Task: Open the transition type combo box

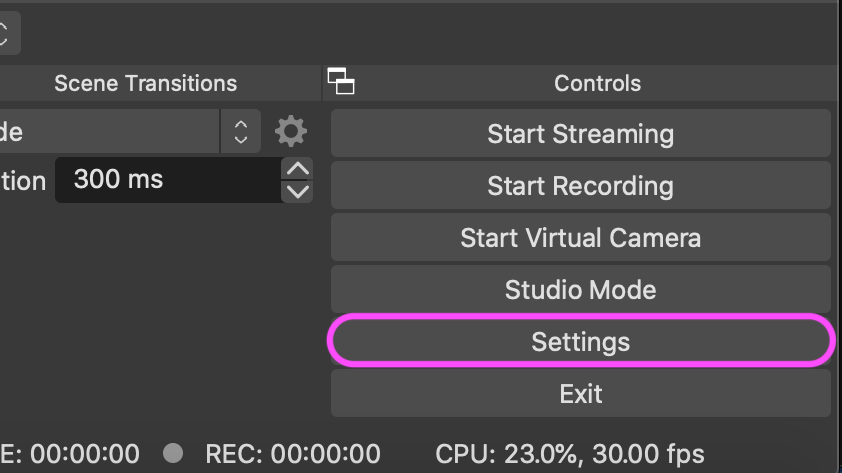Action: pos(130,132)
